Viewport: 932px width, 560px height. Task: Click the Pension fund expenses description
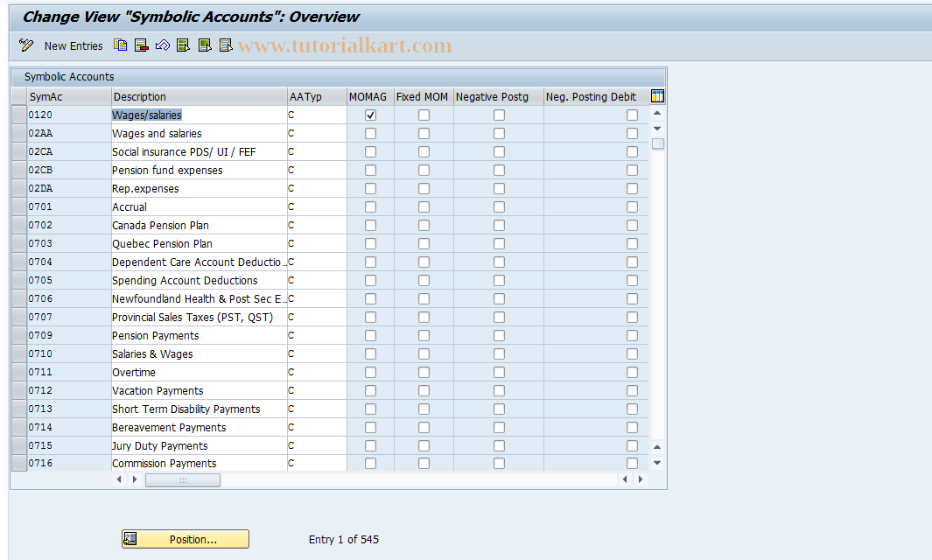(200, 170)
